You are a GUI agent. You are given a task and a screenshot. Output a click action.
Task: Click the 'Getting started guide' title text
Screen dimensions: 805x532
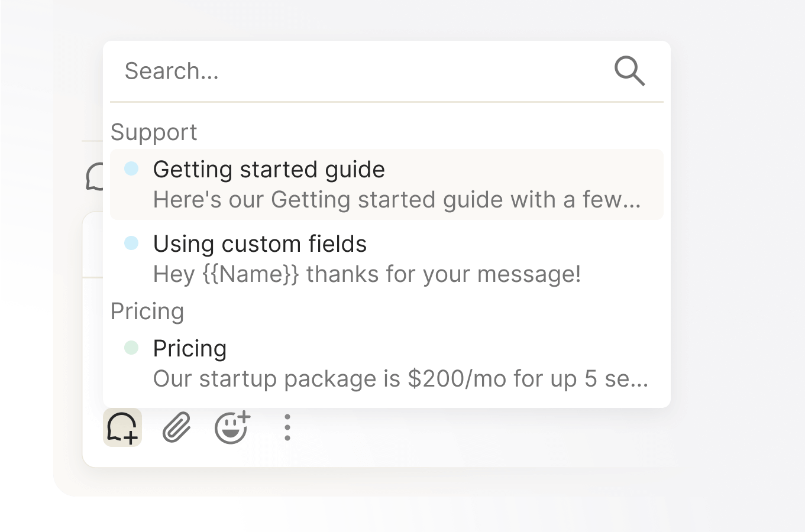(x=269, y=170)
